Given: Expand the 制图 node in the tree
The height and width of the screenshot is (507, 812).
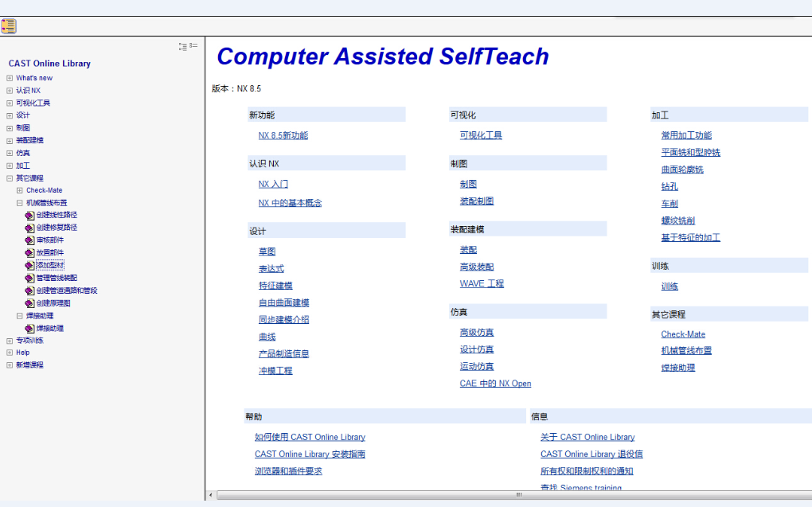Looking at the screenshot, I should coord(10,128).
